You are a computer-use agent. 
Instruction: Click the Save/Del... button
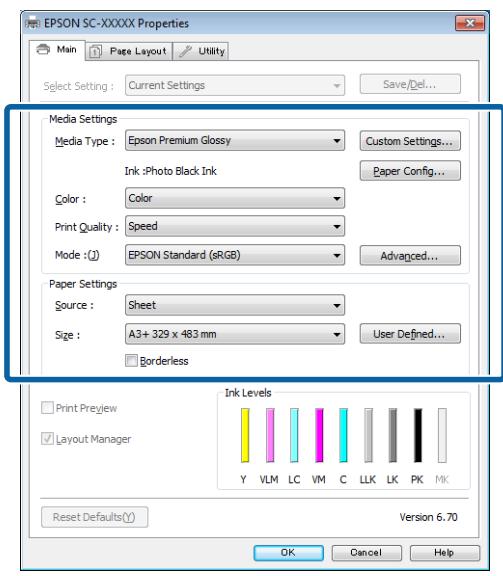click(x=410, y=84)
